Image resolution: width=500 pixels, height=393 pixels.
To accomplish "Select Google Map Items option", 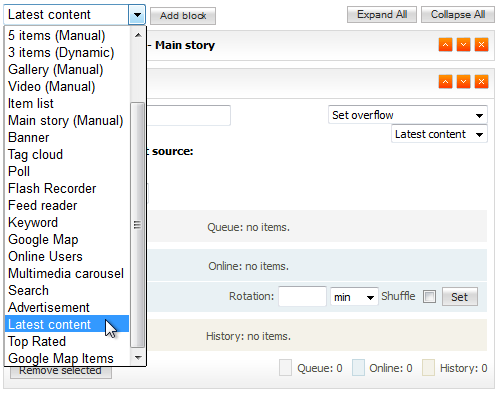I will click(x=67, y=358).
